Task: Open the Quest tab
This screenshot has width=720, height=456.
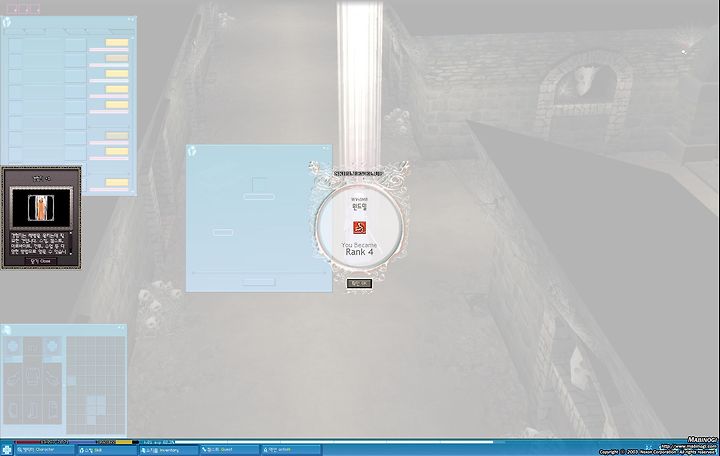Action: (229, 450)
